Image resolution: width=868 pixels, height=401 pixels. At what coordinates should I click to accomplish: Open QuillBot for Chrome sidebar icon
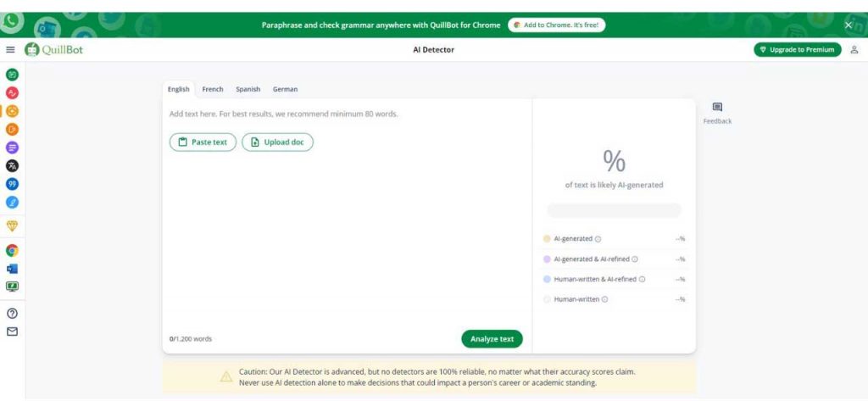(x=12, y=250)
